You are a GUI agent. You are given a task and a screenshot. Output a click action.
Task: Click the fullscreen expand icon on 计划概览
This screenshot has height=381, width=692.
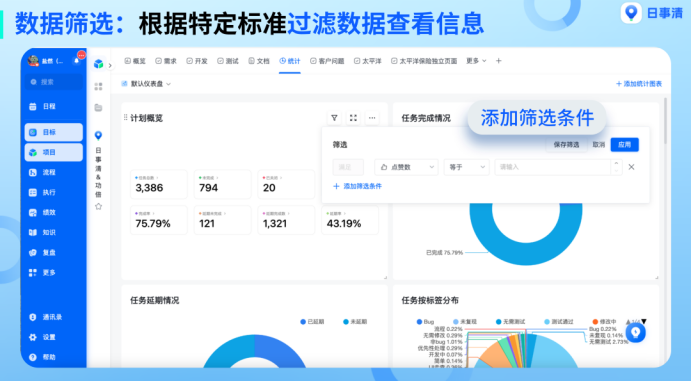[x=353, y=118]
